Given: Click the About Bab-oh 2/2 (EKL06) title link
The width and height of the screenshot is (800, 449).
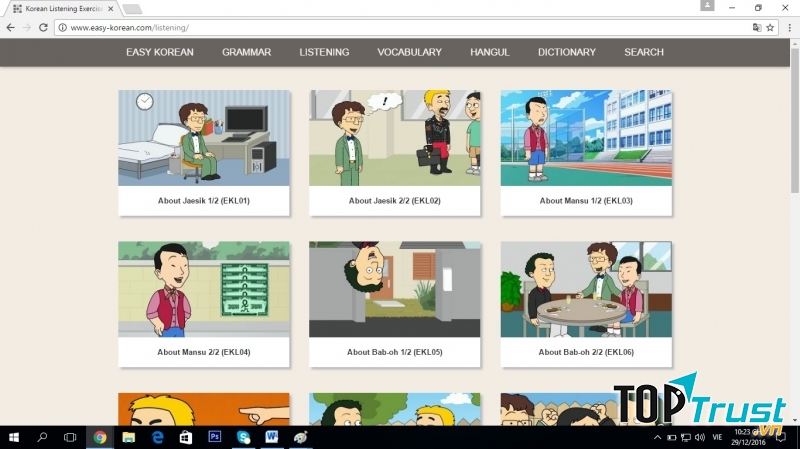Looking at the screenshot, I should (586, 352).
